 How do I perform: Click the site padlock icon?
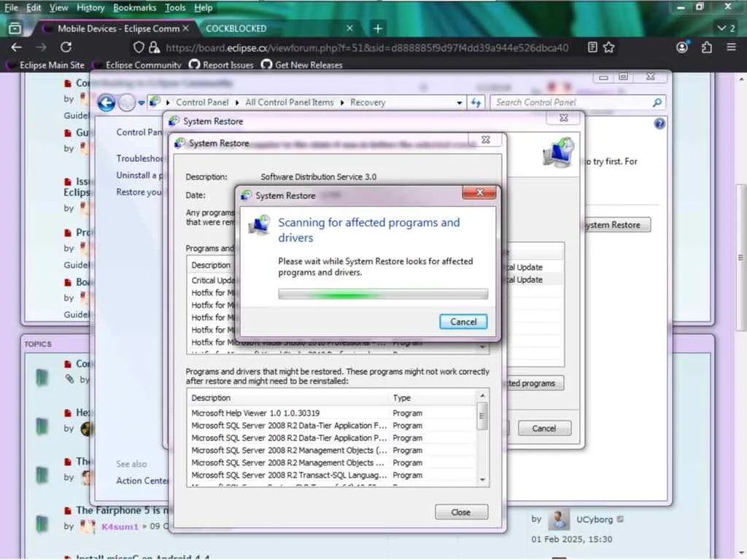click(155, 47)
